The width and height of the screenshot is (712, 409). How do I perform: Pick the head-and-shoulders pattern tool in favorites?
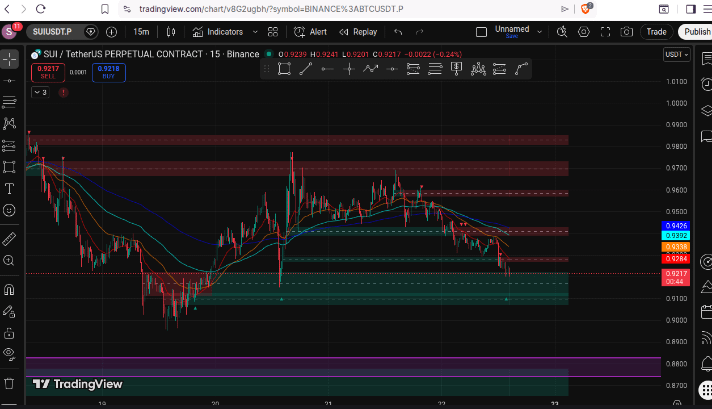tap(478, 69)
